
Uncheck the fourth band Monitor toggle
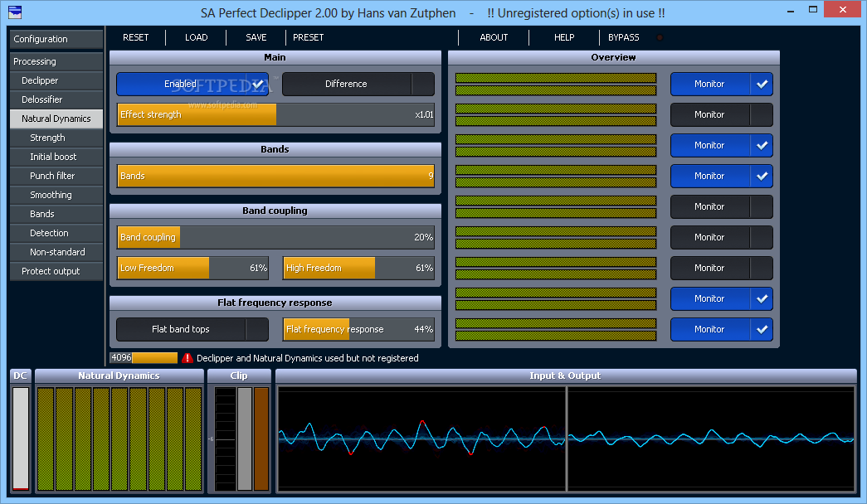[x=722, y=176]
